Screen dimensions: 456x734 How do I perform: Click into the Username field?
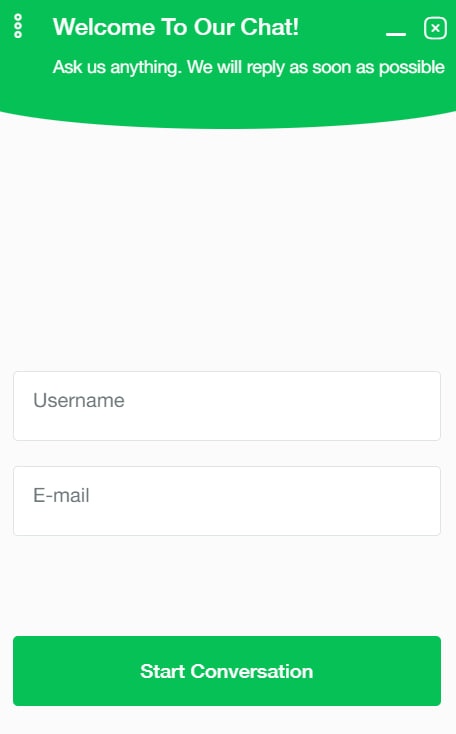[227, 406]
